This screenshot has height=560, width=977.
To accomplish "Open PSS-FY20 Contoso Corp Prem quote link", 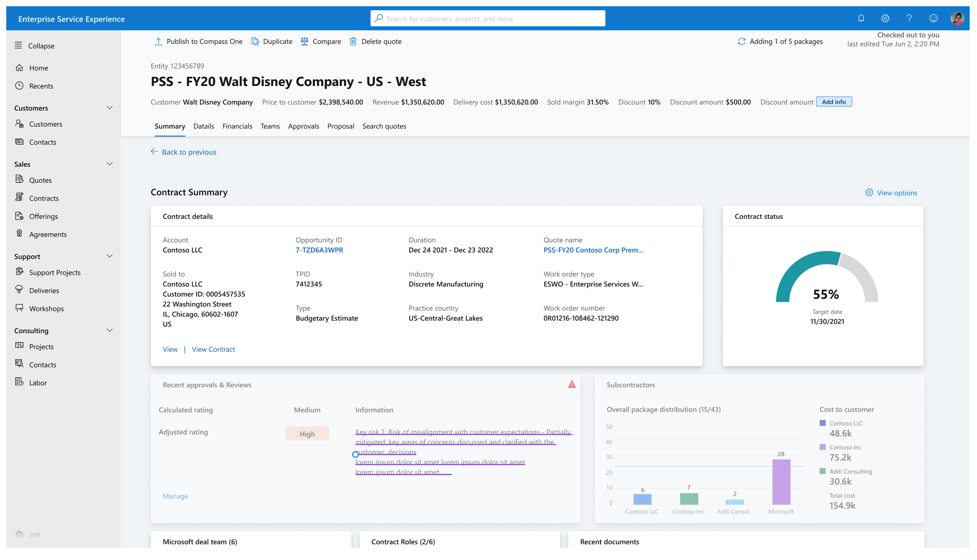I will click(x=593, y=250).
